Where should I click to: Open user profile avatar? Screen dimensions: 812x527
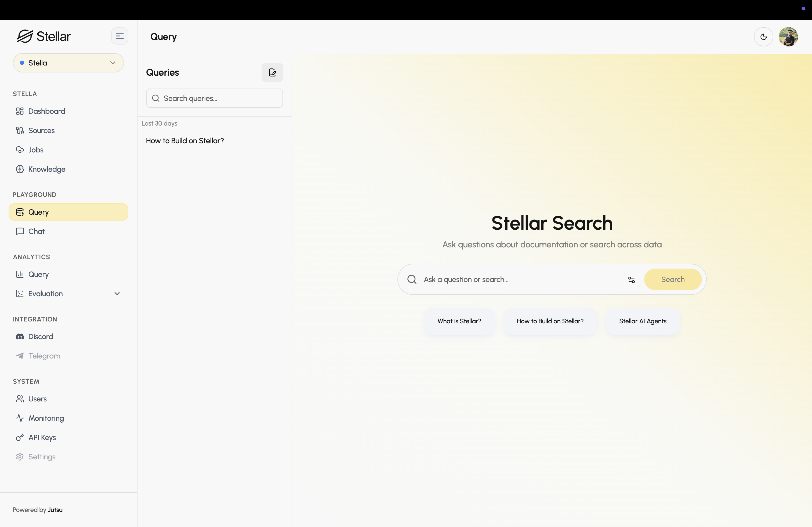788,37
